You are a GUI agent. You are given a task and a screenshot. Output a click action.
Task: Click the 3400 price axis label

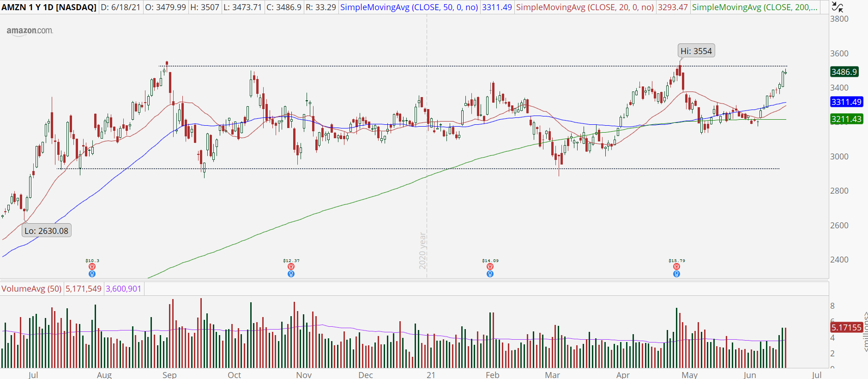839,88
